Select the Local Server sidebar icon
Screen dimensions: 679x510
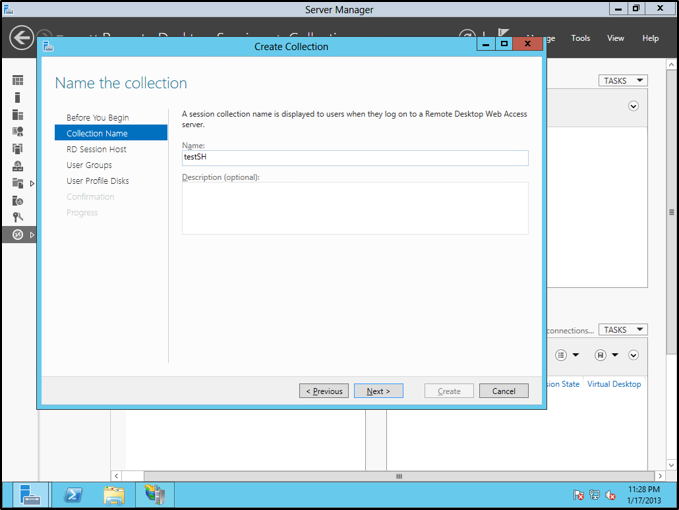click(17, 97)
